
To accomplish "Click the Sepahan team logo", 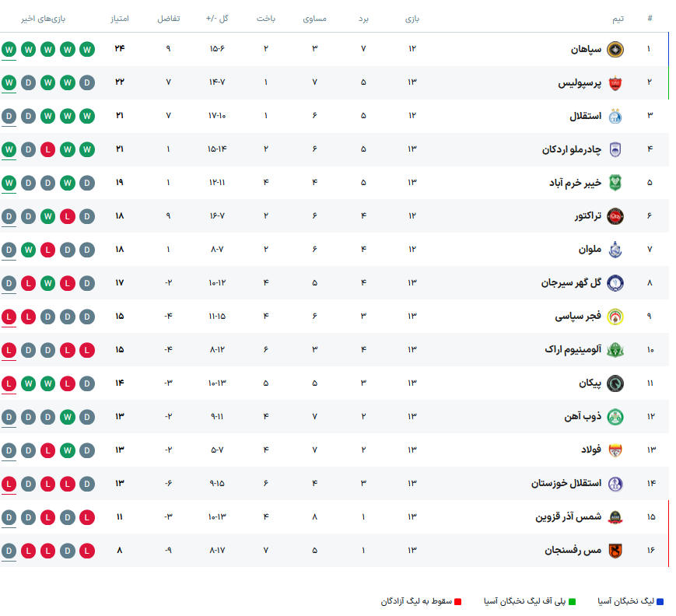I will pos(615,49).
